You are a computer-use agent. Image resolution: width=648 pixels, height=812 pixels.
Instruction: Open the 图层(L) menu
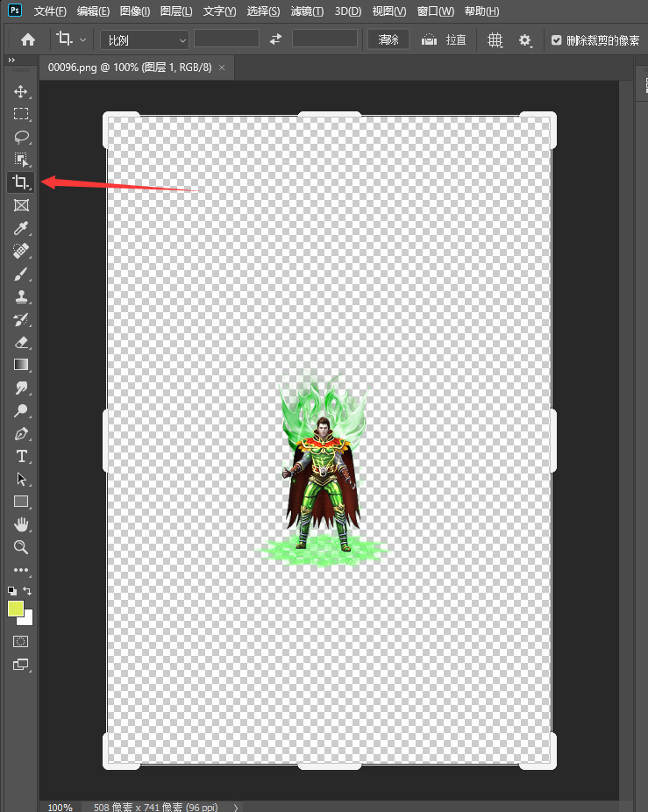coord(175,11)
